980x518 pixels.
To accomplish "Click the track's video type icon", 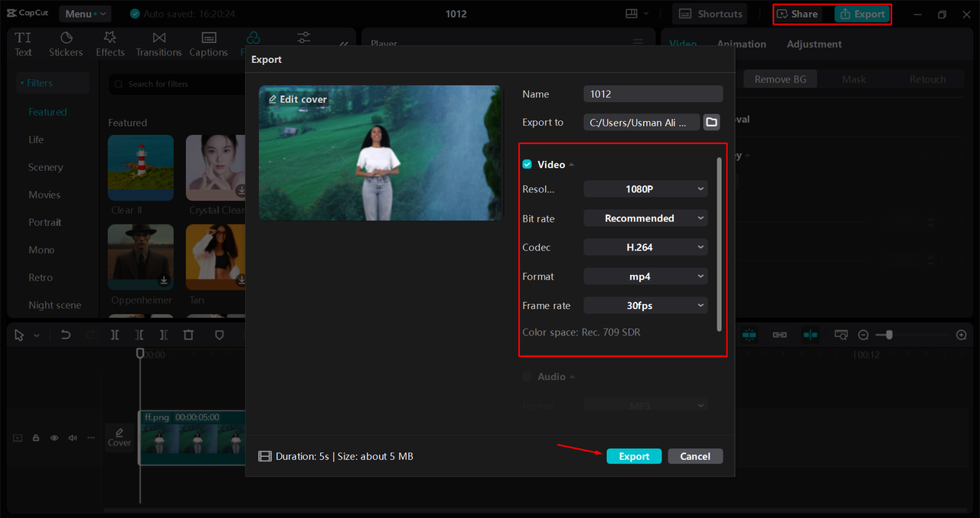I will click(18, 438).
